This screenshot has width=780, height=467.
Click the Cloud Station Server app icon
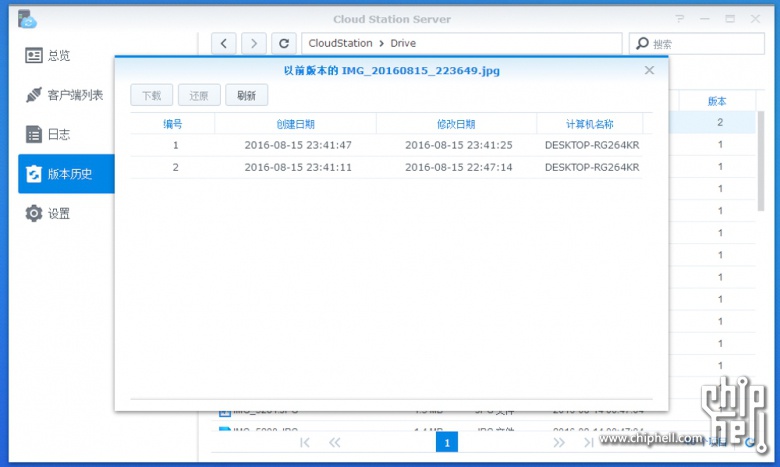pos(27,19)
